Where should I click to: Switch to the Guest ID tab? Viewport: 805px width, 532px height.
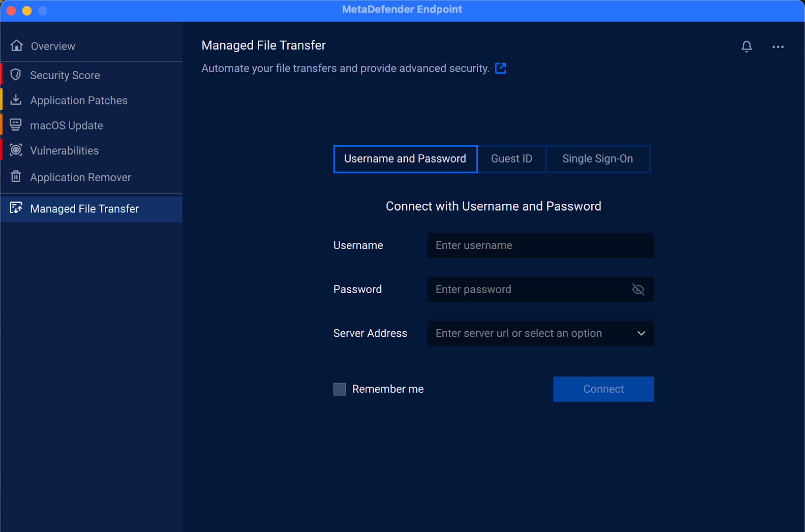click(x=512, y=159)
